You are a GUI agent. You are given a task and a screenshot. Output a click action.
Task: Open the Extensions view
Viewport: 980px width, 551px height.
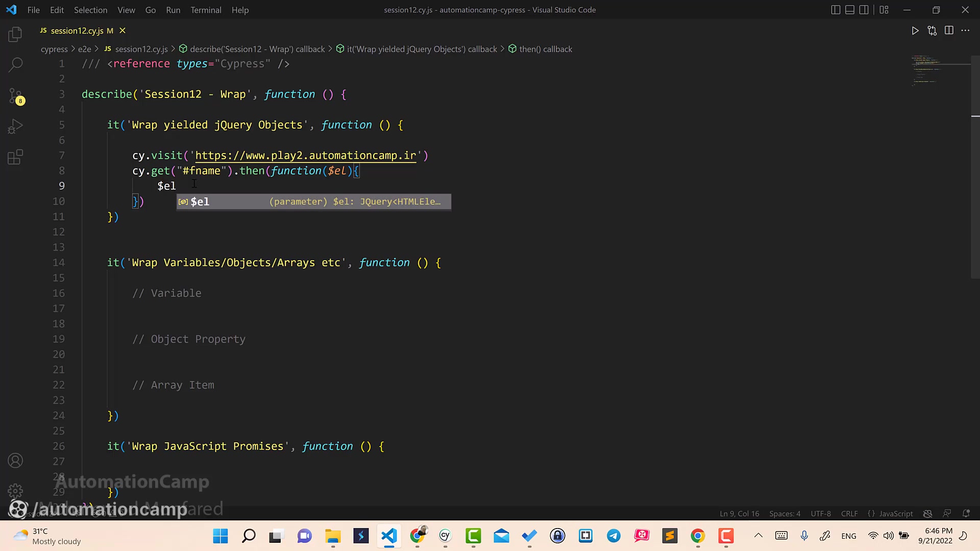click(15, 157)
